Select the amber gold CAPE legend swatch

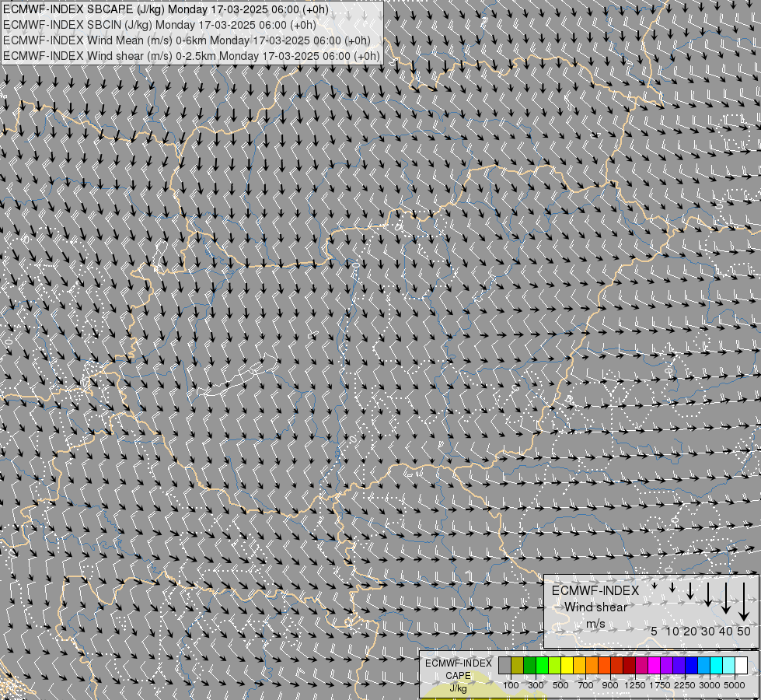[579, 665]
